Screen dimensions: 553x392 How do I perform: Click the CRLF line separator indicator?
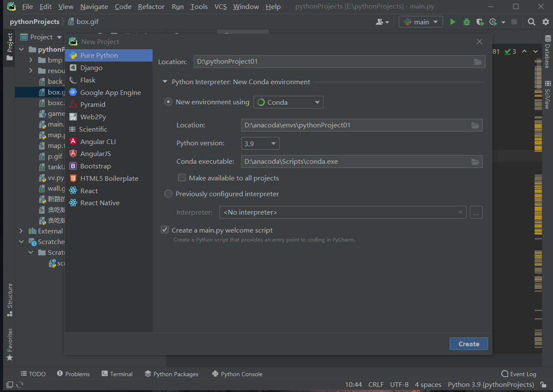[x=376, y=385]
